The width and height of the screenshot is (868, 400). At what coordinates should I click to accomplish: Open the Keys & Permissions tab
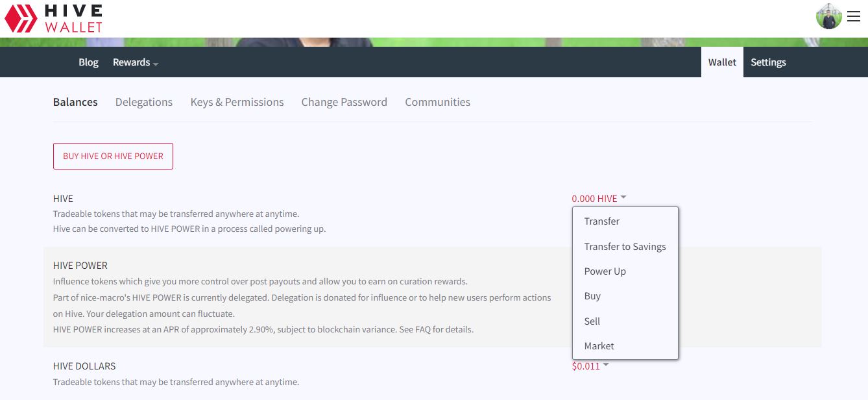click(237, 102)
